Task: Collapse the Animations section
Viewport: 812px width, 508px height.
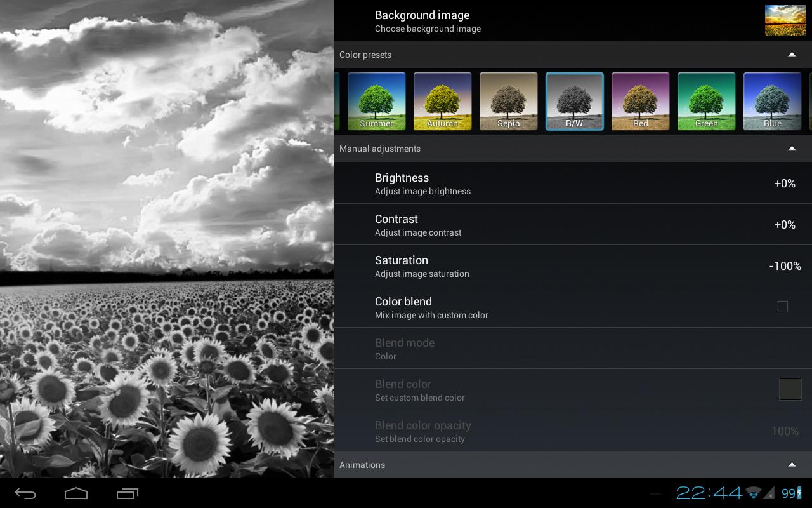Action: 792,465
